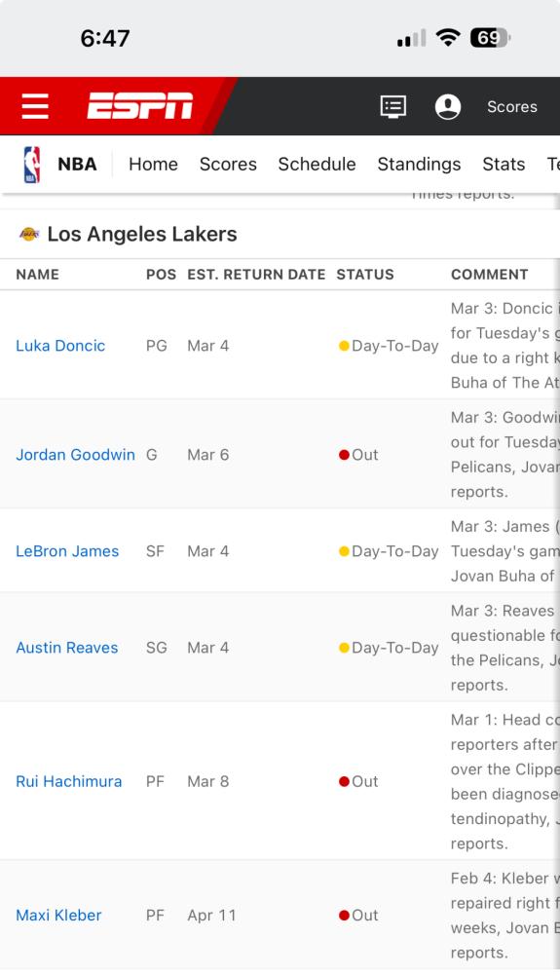Image resolution: width=560 pixels, height=974 pixels.
Task: Tap the Wi-Fi status icon
Action: 447,38
